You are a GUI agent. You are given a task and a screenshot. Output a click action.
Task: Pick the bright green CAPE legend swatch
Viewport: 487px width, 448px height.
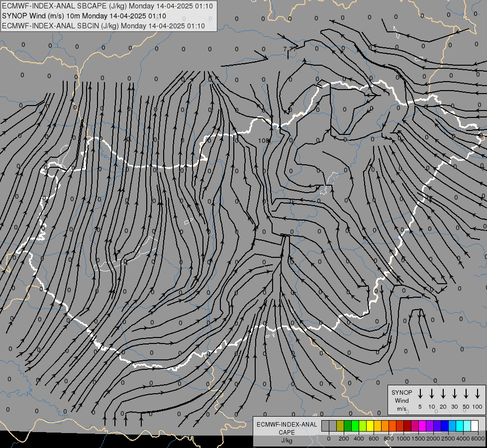pyautogui.click(x=355, y=426)
